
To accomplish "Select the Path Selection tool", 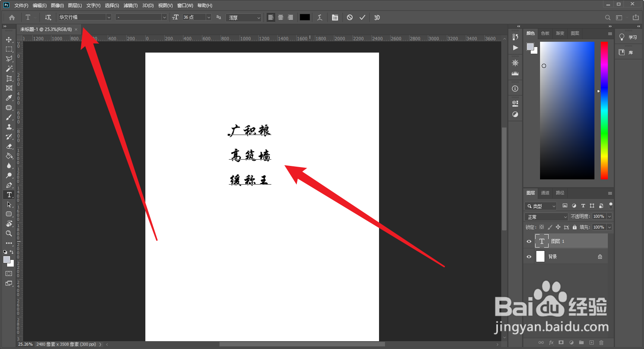I will [x=9, y=204].
